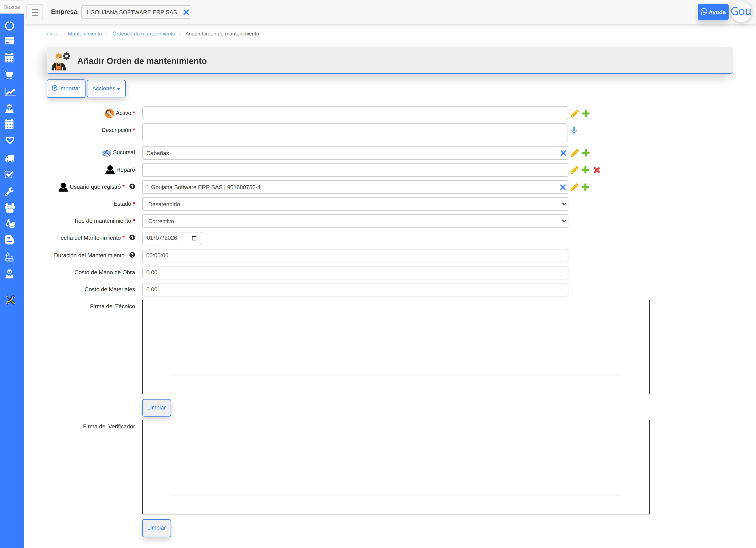756x548 pixels.
Task: Open the check-square tasks sidebar icon
Action: coord(9,174)
